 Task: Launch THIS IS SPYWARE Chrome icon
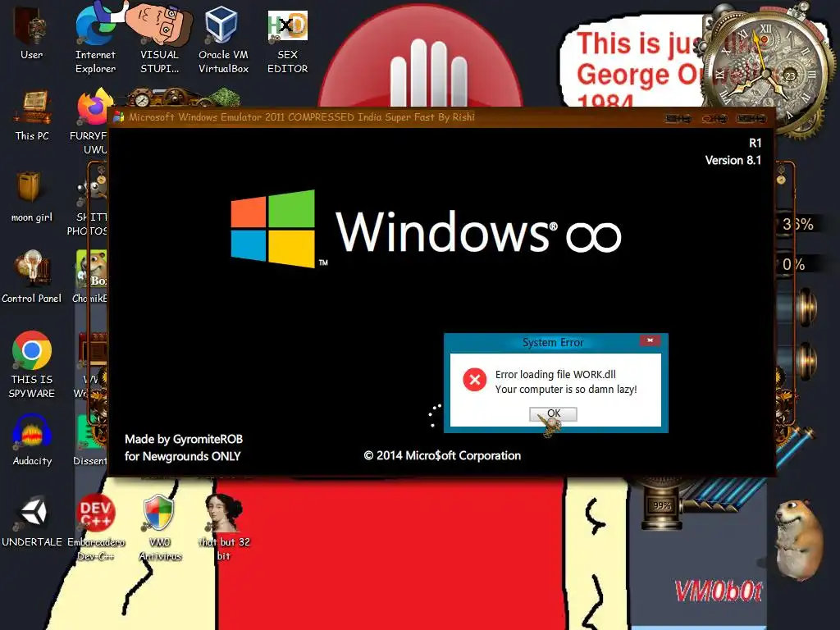[32, 364]
